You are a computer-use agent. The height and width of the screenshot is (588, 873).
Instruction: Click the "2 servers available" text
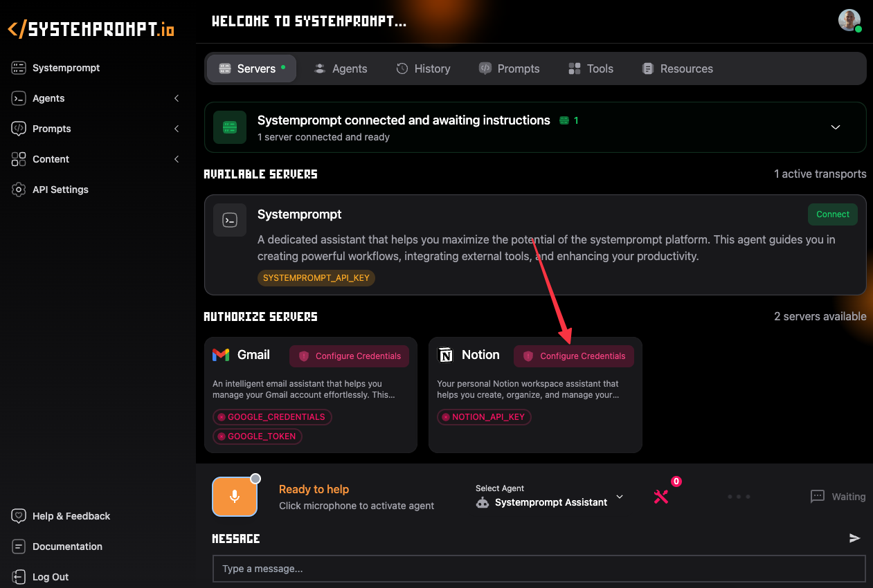[x=820, y=316]
